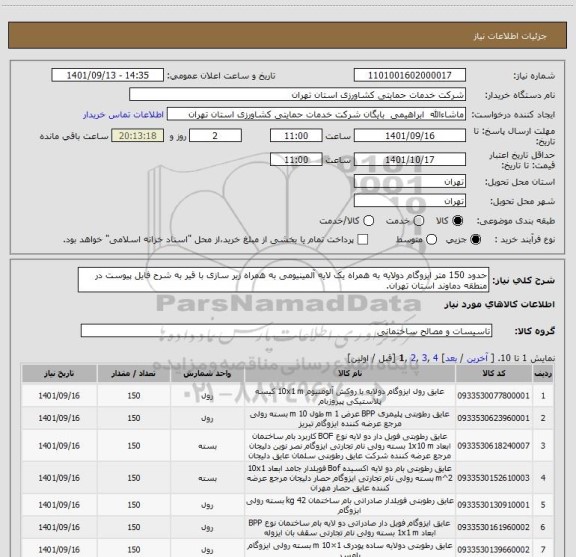Click the price validity time 11:00 field
The height and width of the screenshot is (557, 576).
pos(296,159)
